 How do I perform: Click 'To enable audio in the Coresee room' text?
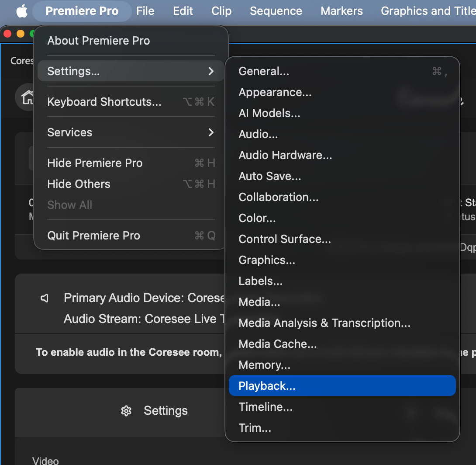coord(129,352)
